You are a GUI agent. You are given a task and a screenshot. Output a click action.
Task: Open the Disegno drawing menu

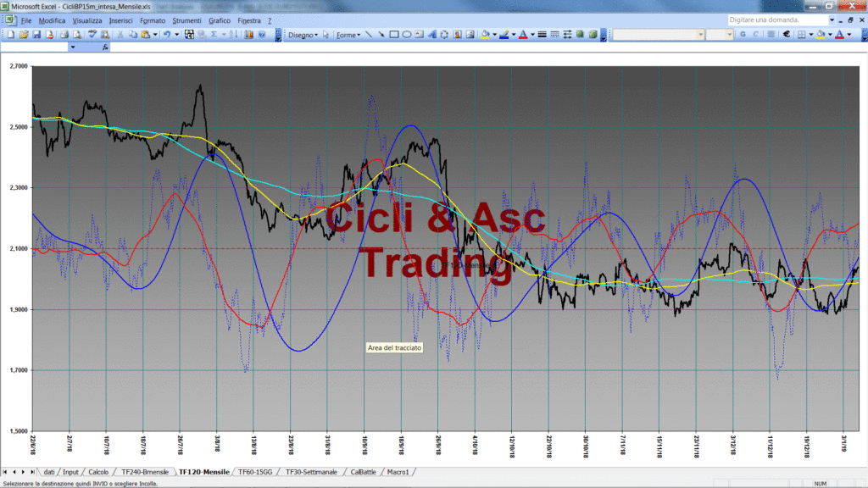(x=303, y=35)
